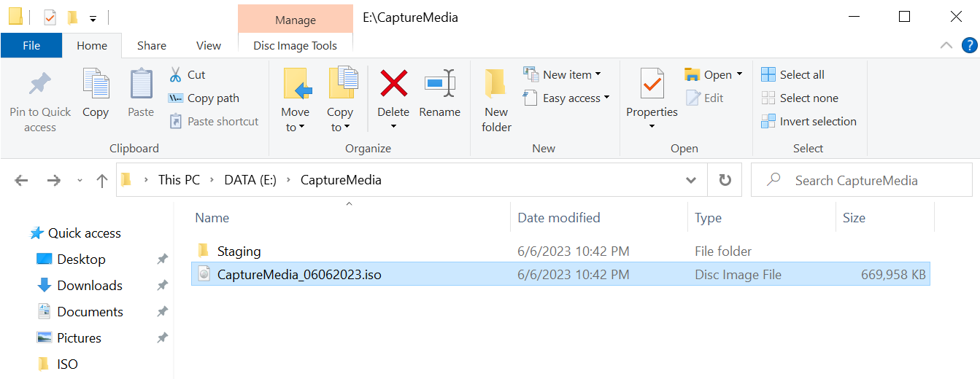Collapse the ribbon with the chevron
The height and width of the screenshot is (379, 980).
[946, 45]
